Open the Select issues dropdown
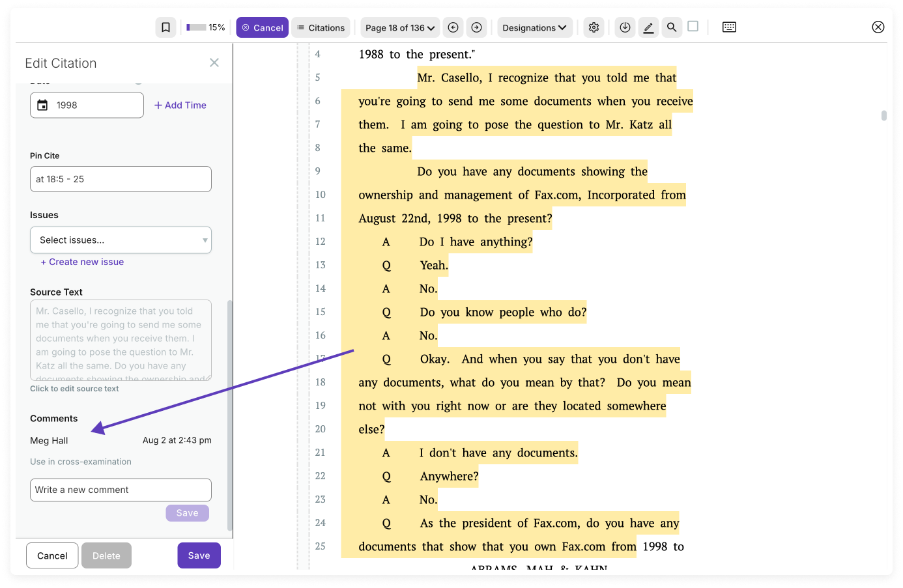903x588 pixels. (121, 240)
